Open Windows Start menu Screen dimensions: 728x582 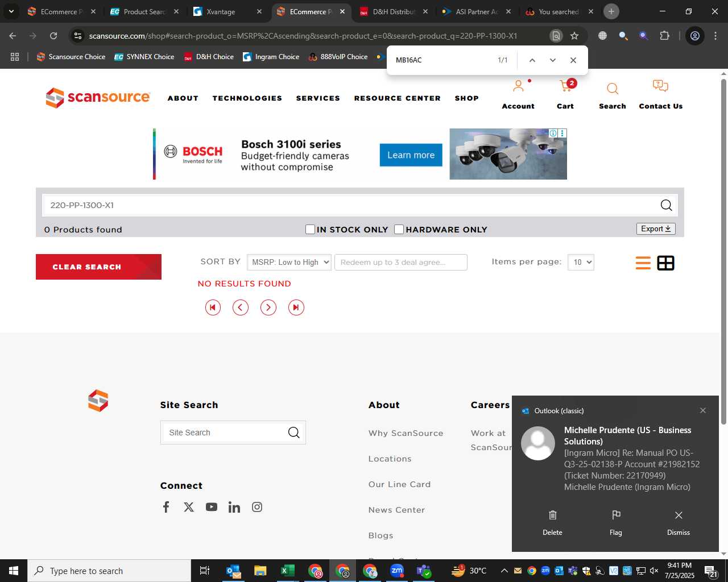14,571
